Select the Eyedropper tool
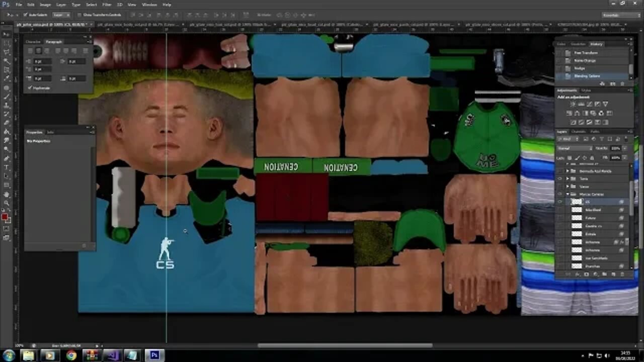Screen dimensions: 644x362 coord(6,79)
